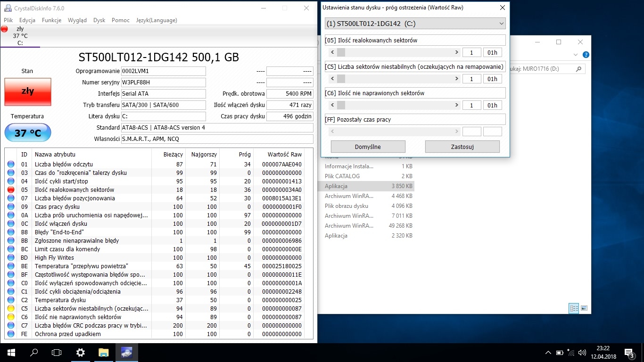
Task: Click the 'Wartość Raw' column header
Action: [285, 154]
